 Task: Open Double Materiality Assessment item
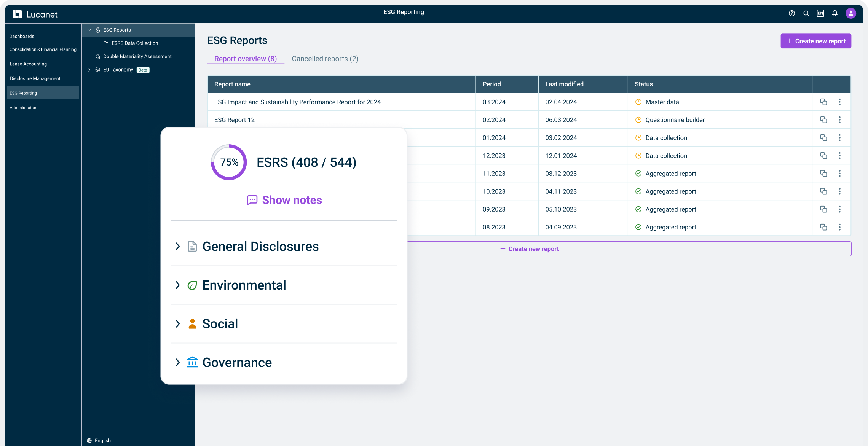coord(137,57)
